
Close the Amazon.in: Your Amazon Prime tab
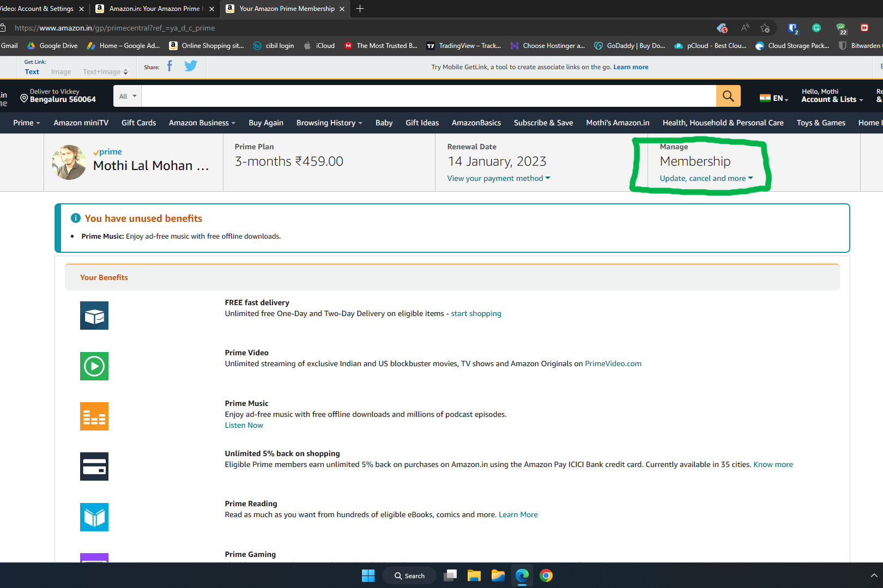click(x=212, y=9)
